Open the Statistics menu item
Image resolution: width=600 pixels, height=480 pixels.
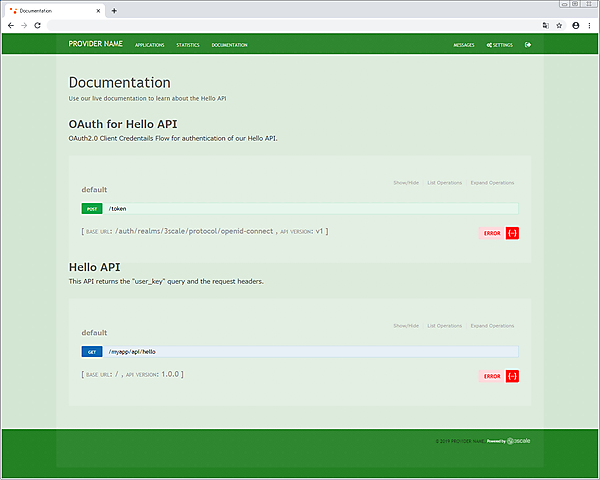[188, 45]
